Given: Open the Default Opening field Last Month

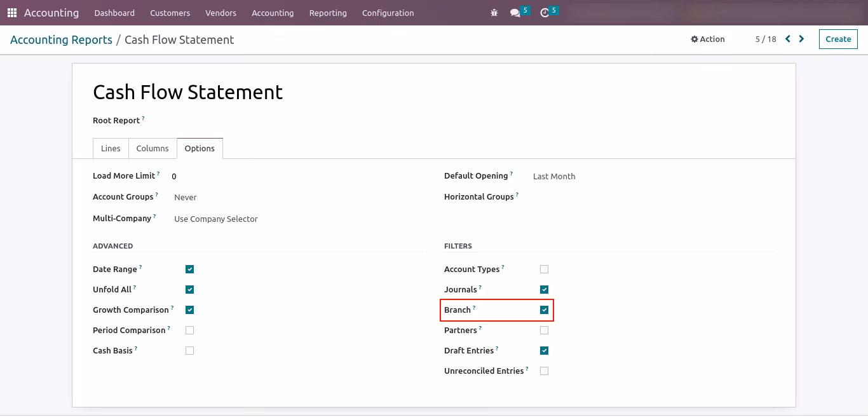Looking at the screenshot, I should (554, 176).
